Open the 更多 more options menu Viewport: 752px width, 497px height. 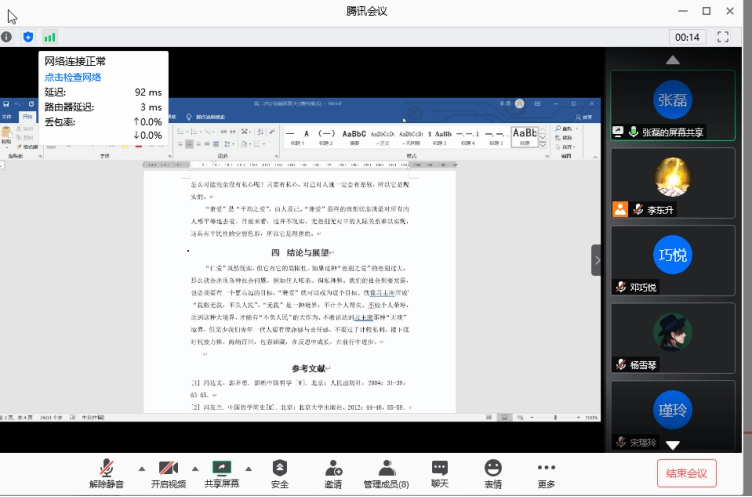pyautogui.click(x=546, y=473)
